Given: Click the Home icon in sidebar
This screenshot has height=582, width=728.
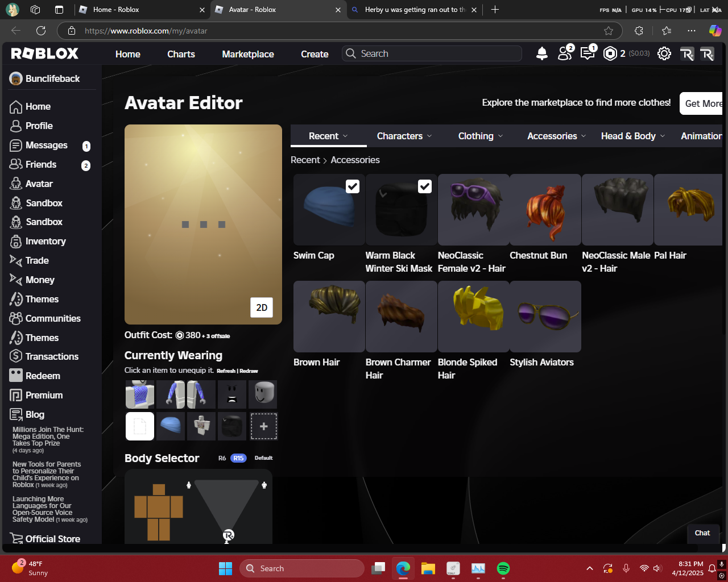Looking at the screenshot, I should click(x=16, y=107).
